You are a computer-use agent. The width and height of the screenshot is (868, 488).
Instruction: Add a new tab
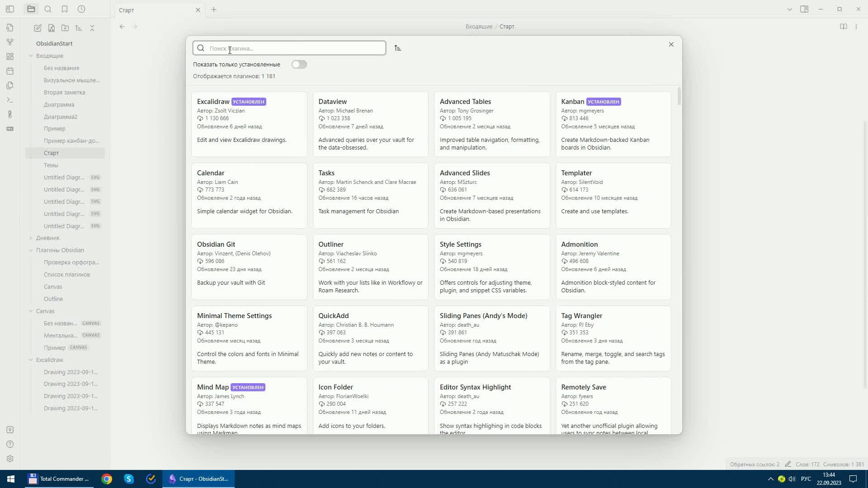[x=214, y=9]
